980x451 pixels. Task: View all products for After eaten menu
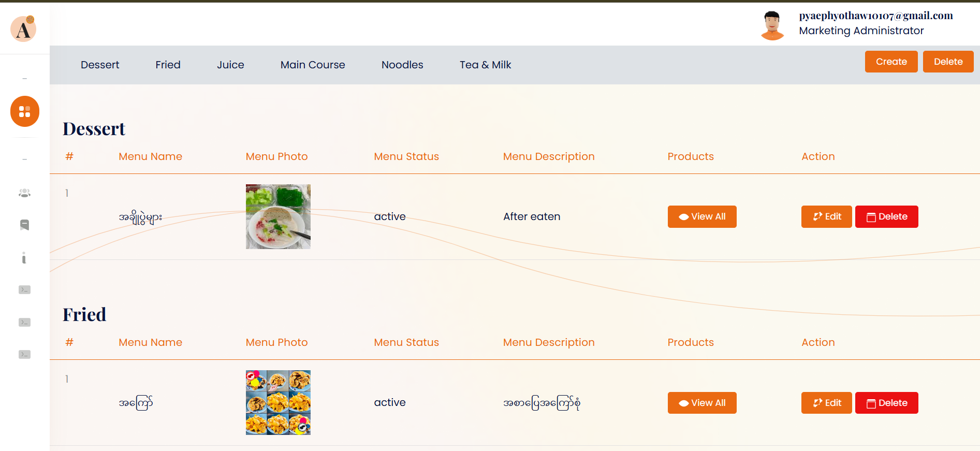[x=702, y=216]
